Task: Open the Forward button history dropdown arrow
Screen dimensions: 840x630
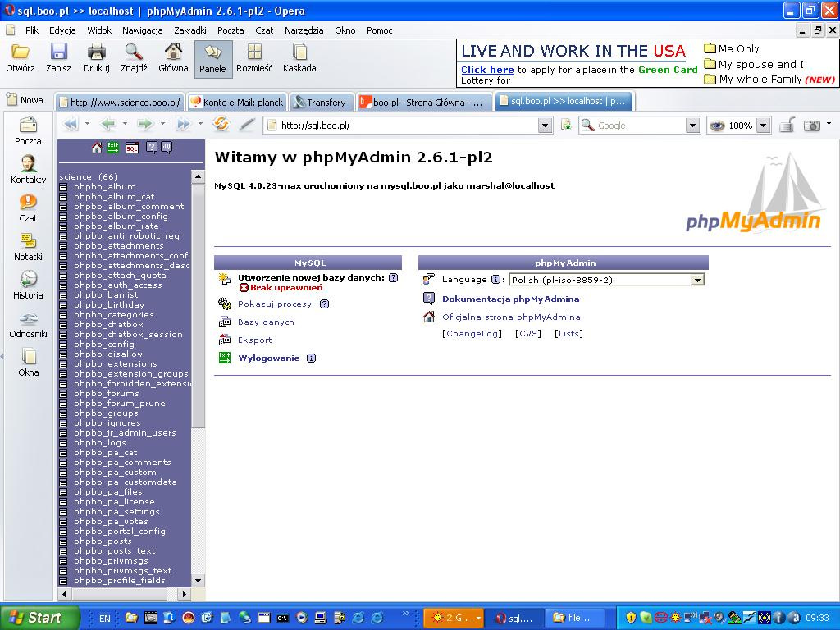Action: [x=163, y=125]
